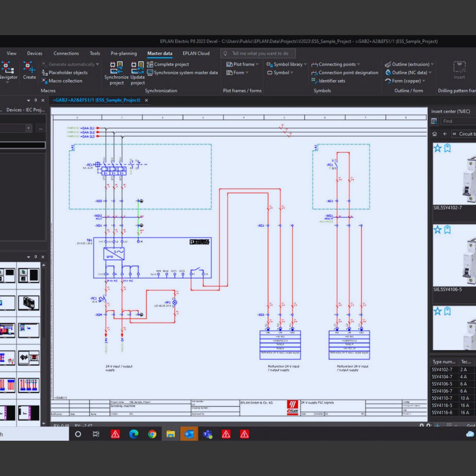Open the Connections ribbon tab

click(66, 53)
